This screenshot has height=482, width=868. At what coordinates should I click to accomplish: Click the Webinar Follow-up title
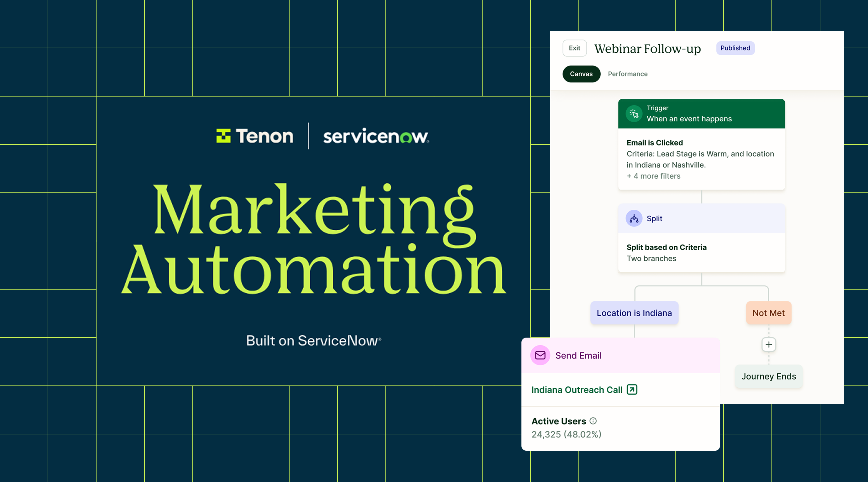647,49
